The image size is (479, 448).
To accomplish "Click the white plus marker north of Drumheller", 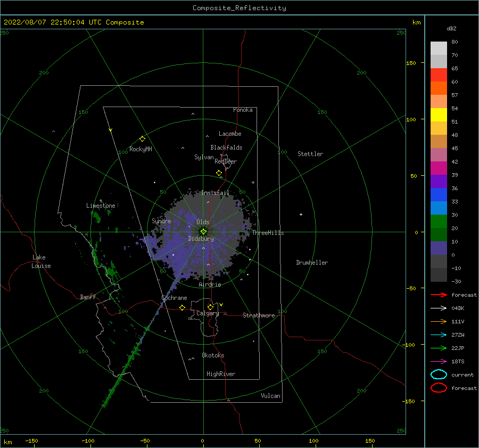I will (x=301, y=214).
